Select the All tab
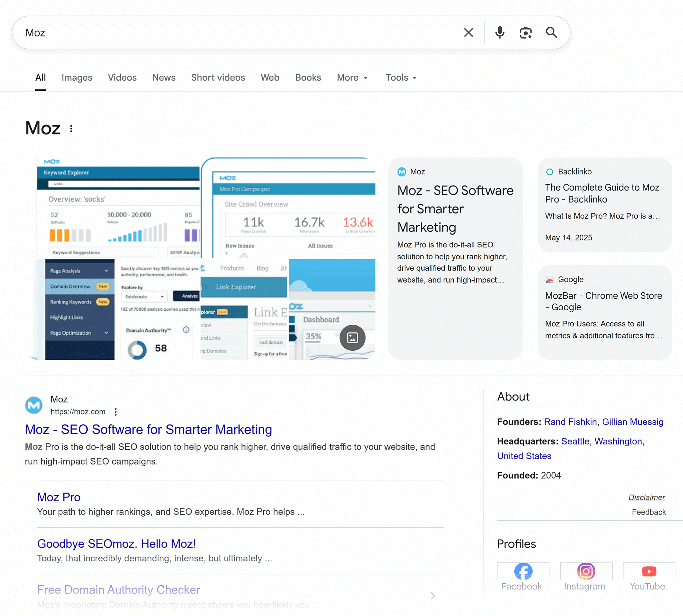 (41, 77)
